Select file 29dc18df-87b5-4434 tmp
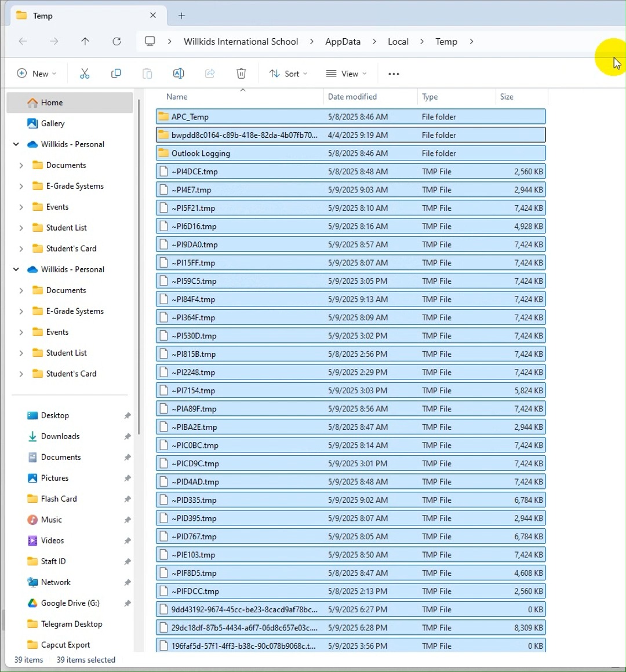626x672 pixels. [x=351, y=628]
